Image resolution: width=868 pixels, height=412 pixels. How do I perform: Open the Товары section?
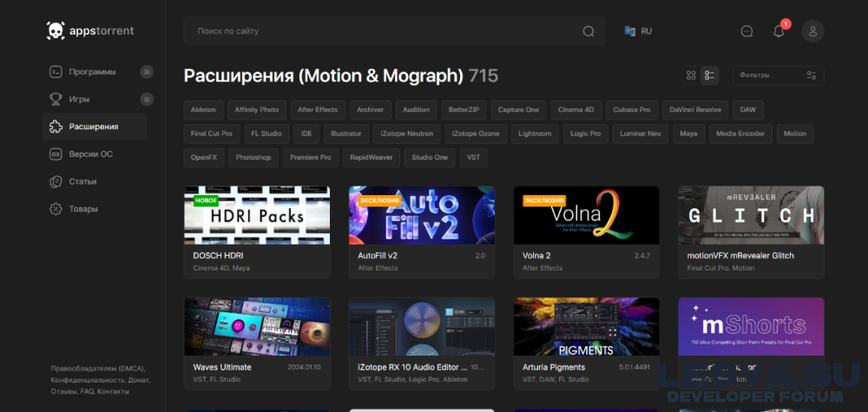coord(83,208)
